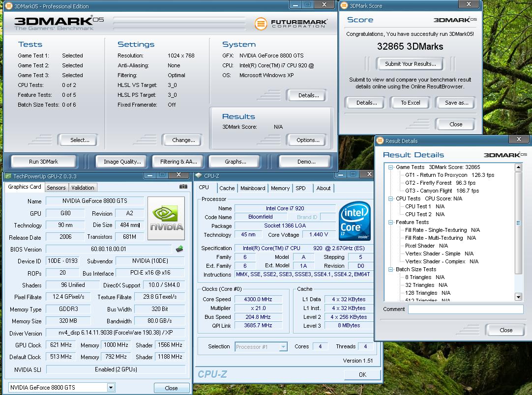Screen dimensions: 532x395
Task: Switch to the Validation tab in GPU-Z
Action: (x=83, y=188)
